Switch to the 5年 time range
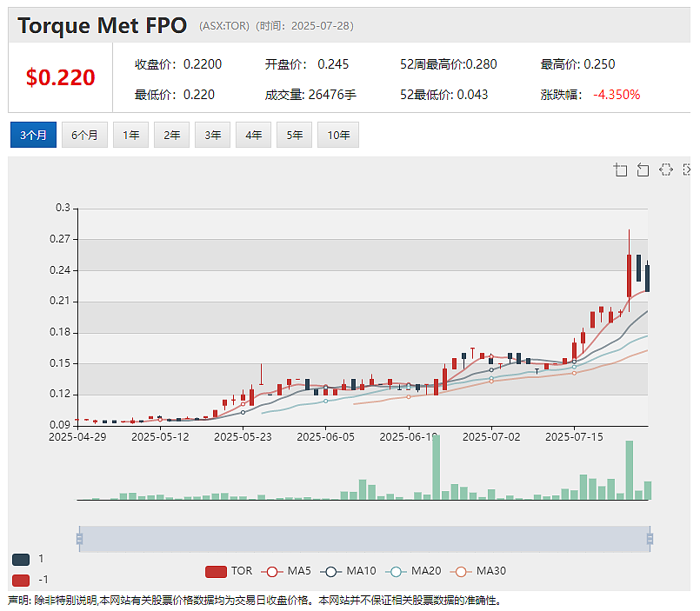Image resolution: width=700 pixels, height=611 pixels. [295, 135]
